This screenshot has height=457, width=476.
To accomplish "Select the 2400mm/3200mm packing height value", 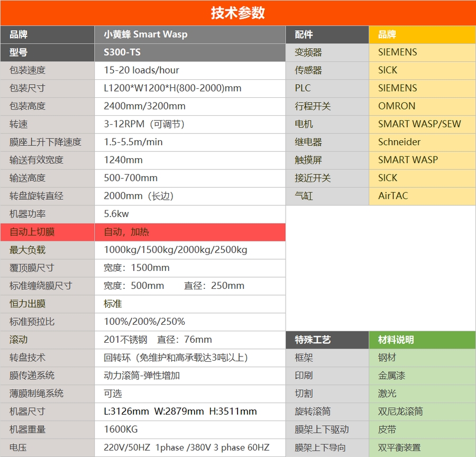I will click(x=190, y=106).
